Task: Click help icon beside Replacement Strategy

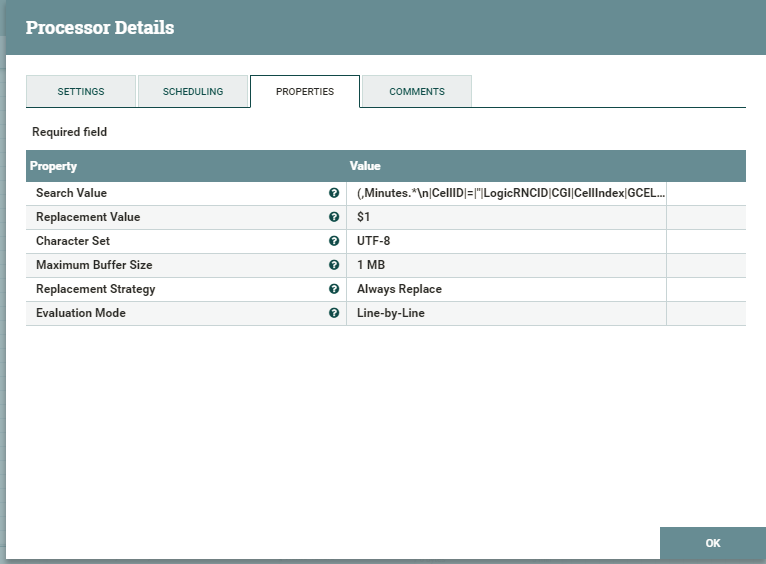Action: point(334,289)
